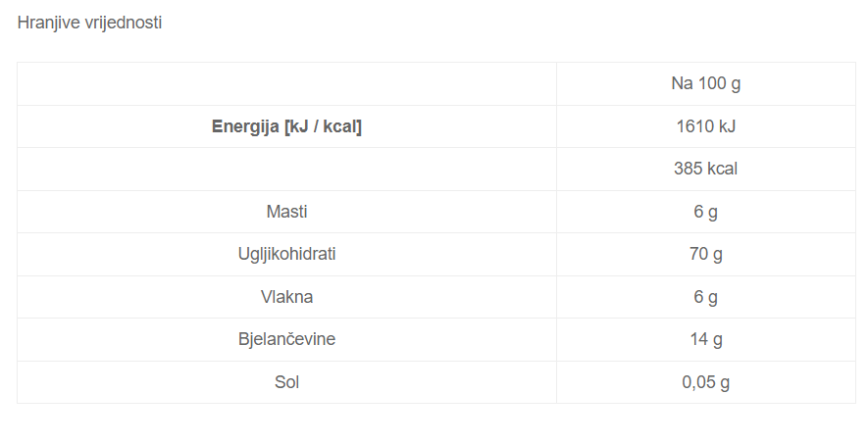Select the '14 g' protein value
Image resolution: width=868 pixels, height=443 pixels.
(x=705, y=339)
